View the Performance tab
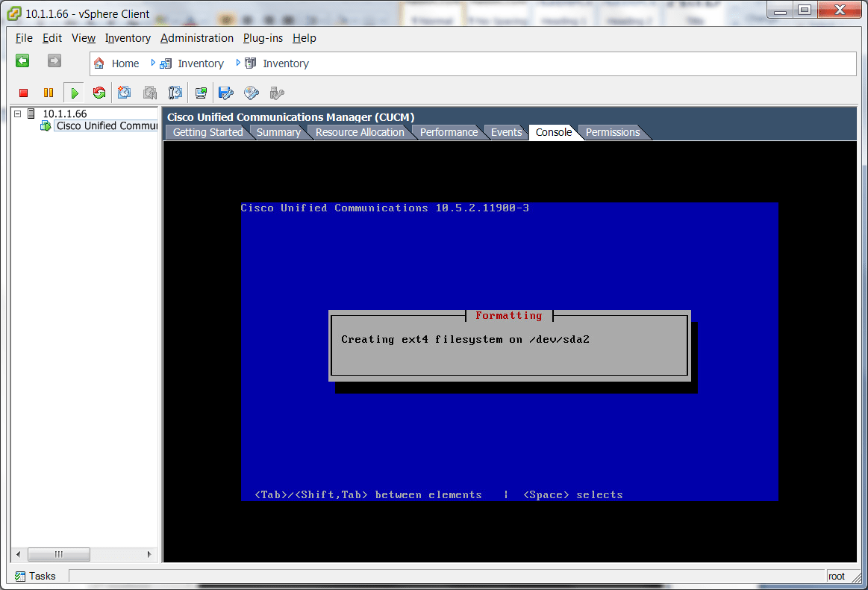The height and width of the screenshot is (590, 868). 449,132
